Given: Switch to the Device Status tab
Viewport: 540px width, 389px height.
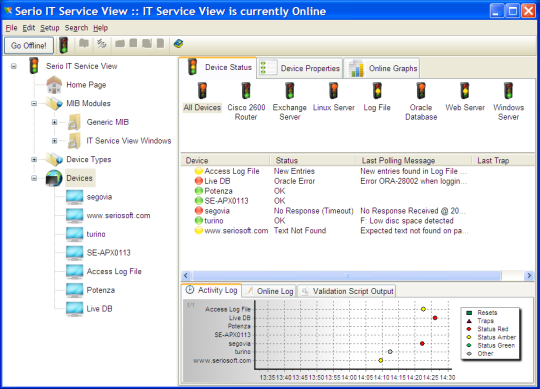Looking at the screenshot, I should [x=218, y=67].
